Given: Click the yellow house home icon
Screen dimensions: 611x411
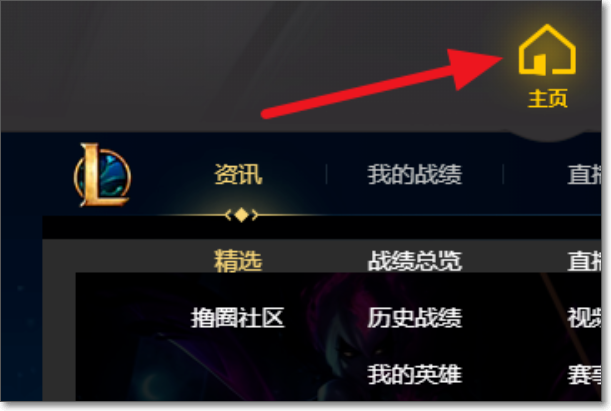Looking at the screenshot, I should 547,50.
